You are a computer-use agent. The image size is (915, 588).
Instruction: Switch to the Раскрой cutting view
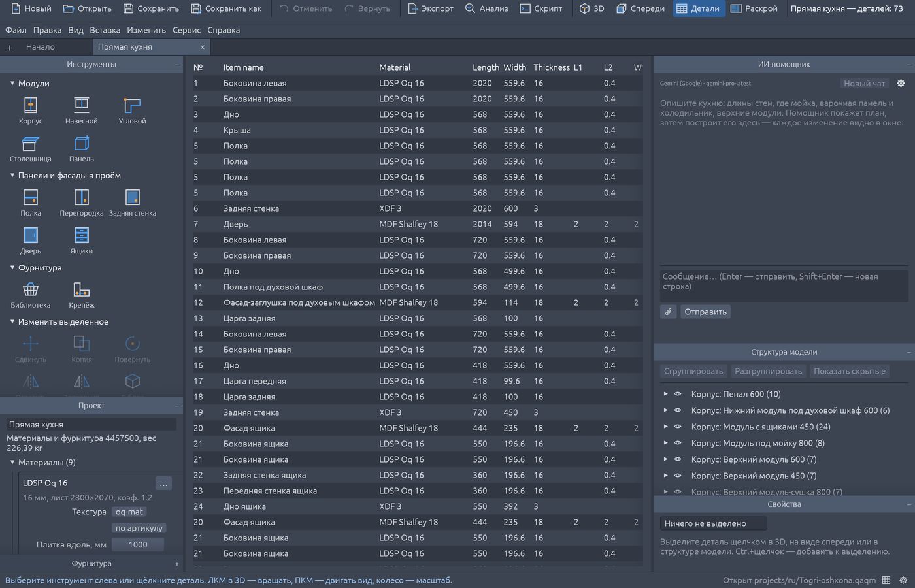[x=754, y=8]
